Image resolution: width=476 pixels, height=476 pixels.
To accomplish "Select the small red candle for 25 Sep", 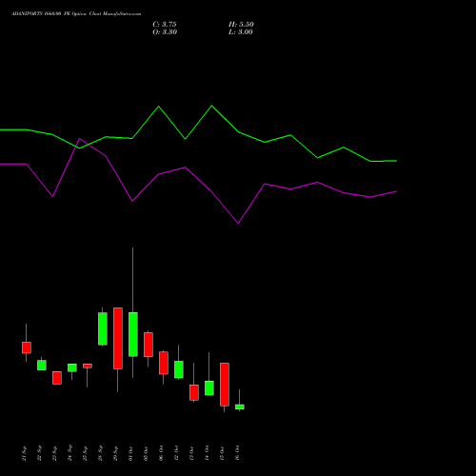I will 88,366.
